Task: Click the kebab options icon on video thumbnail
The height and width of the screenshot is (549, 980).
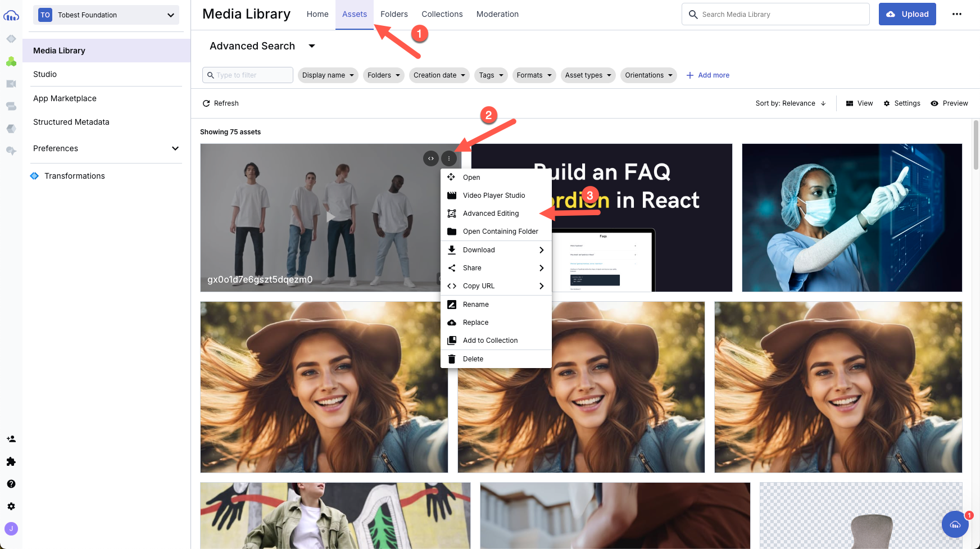Action: click(449, 158)
